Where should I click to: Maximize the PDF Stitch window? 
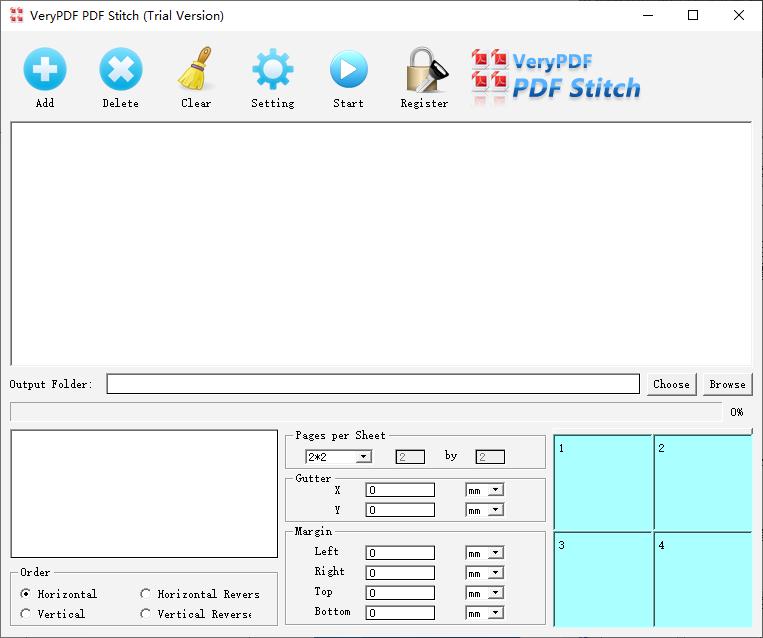(693, 15)
